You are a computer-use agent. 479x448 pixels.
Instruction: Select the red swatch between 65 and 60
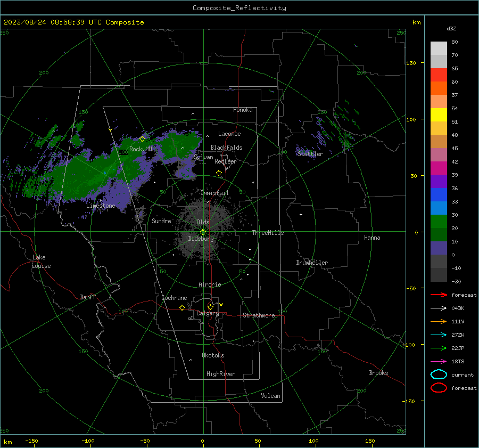click(439, 75)
